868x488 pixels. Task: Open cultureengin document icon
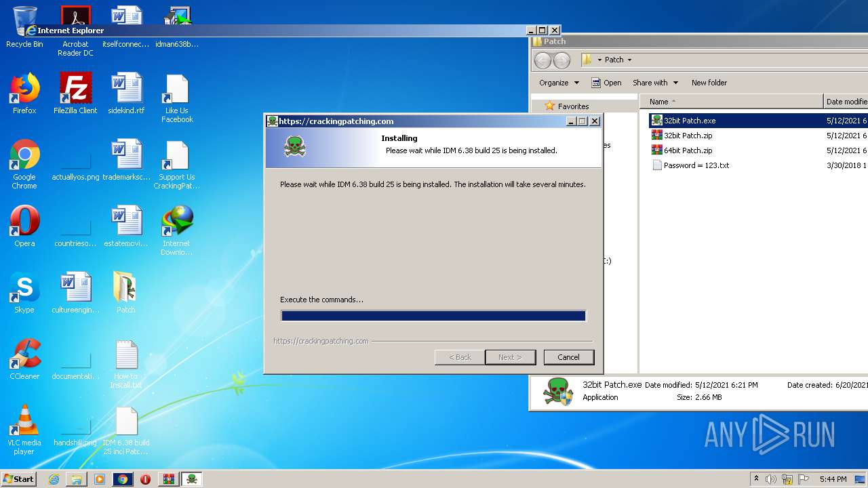tap(75, 292)
